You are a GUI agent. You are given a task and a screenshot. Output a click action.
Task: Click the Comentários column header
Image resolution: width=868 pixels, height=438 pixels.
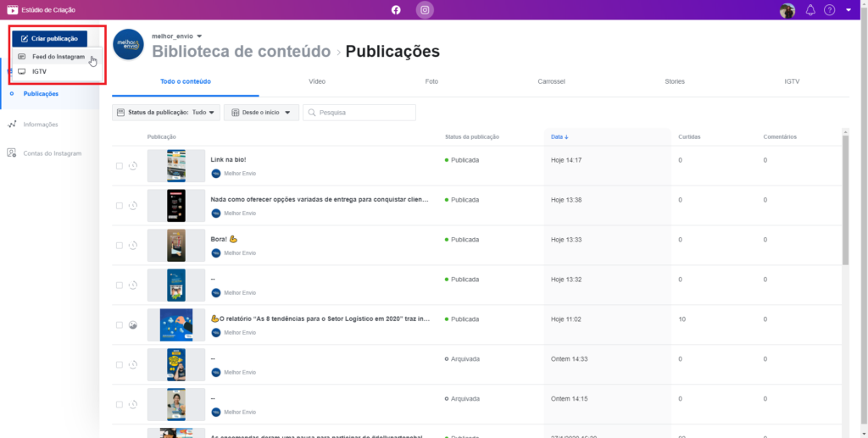pyautogui.click(x=780, y=136)
